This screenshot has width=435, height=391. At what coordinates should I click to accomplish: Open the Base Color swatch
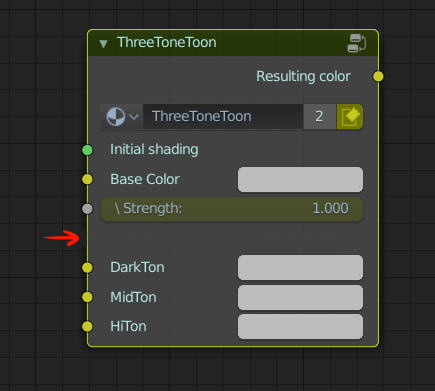point(300,180)
